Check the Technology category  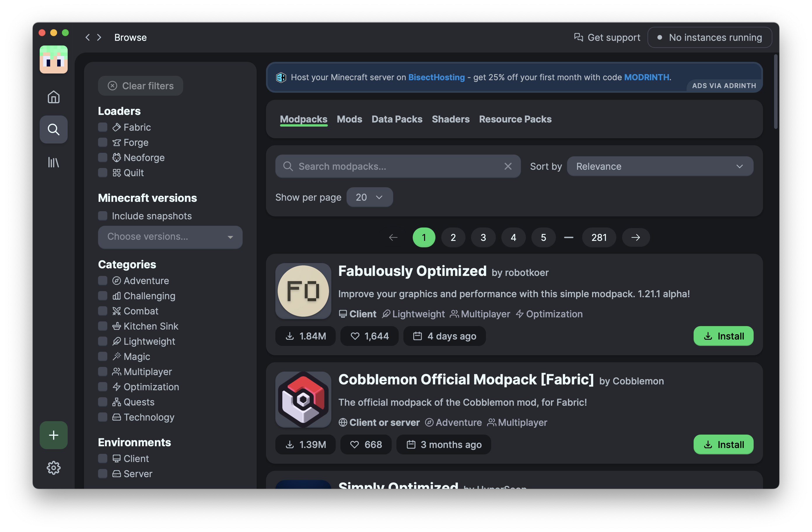(x=103, y=417)
